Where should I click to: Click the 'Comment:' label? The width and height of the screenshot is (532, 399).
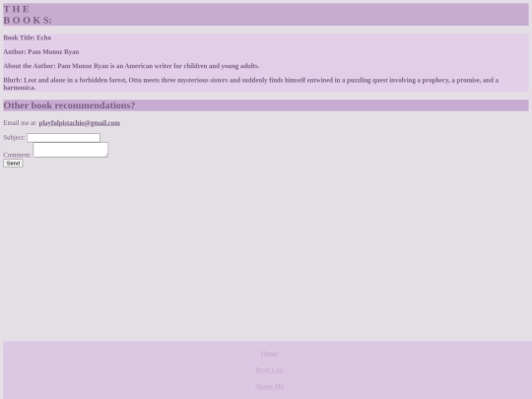(x=17, y=155)
